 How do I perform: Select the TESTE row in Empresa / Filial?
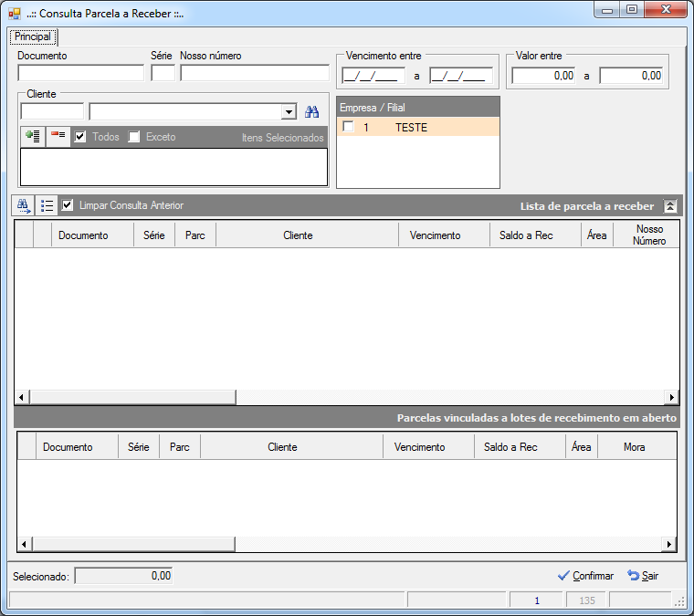click(418, 127)
